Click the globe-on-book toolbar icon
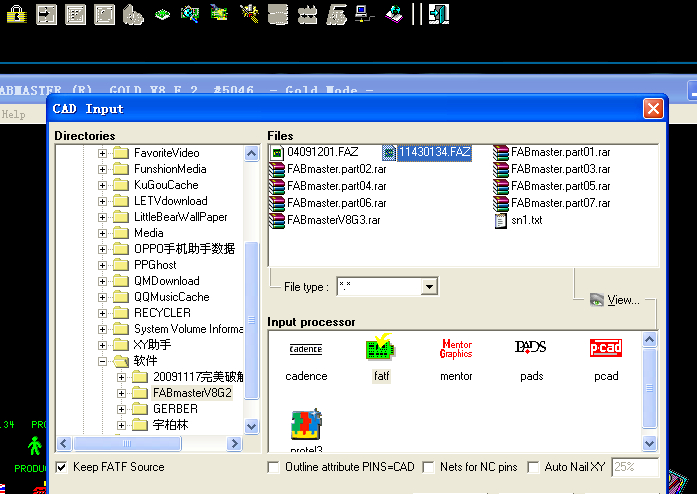697x494 pixels. pos(393,14)
